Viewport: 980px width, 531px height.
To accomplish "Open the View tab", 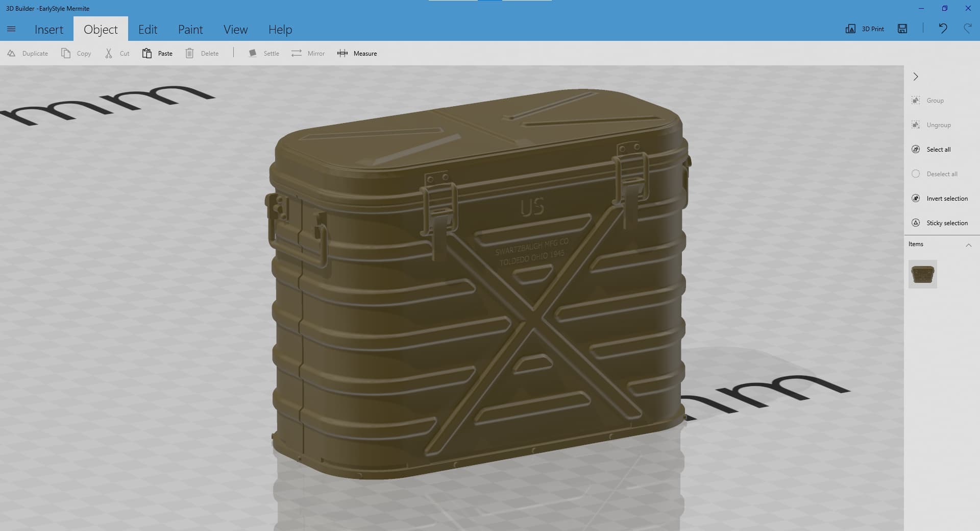I will pos(235,30).
